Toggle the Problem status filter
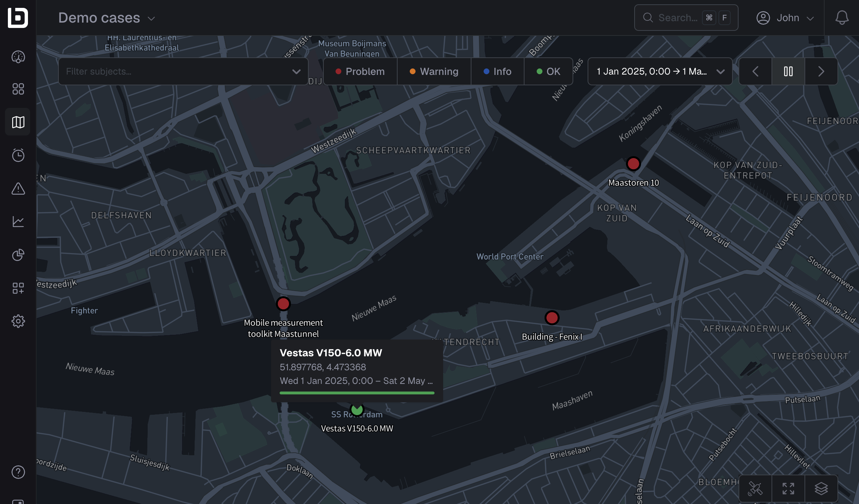Screen dimensions: 859x504 (360, 71)
